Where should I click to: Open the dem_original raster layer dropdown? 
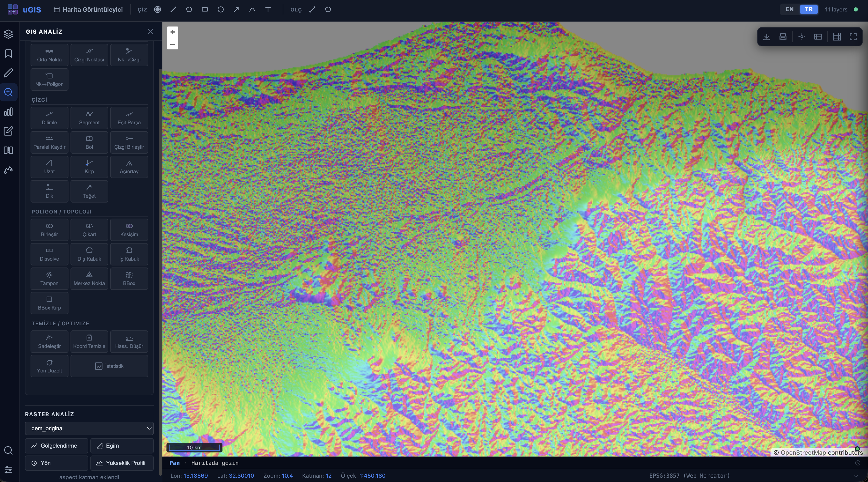89,428
